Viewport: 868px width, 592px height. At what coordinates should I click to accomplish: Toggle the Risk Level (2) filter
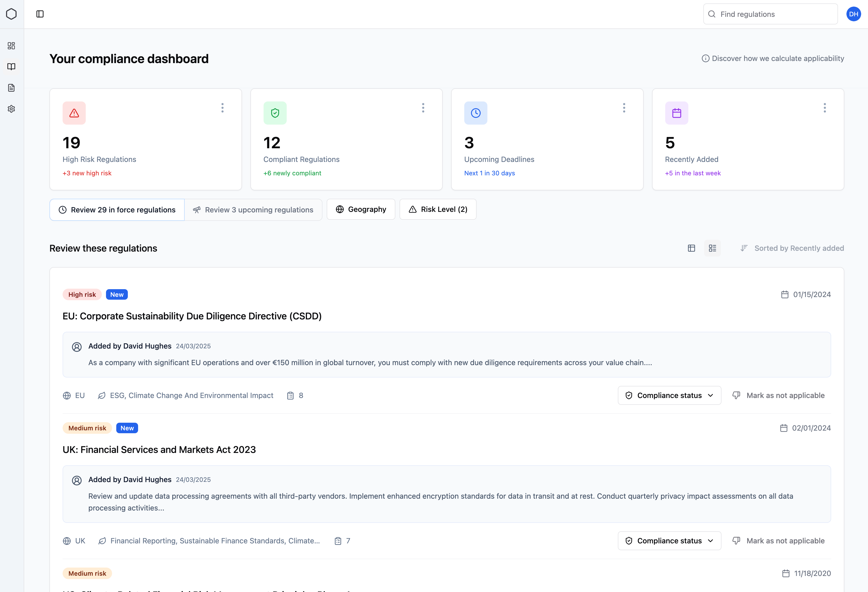(x=438, y=209)
